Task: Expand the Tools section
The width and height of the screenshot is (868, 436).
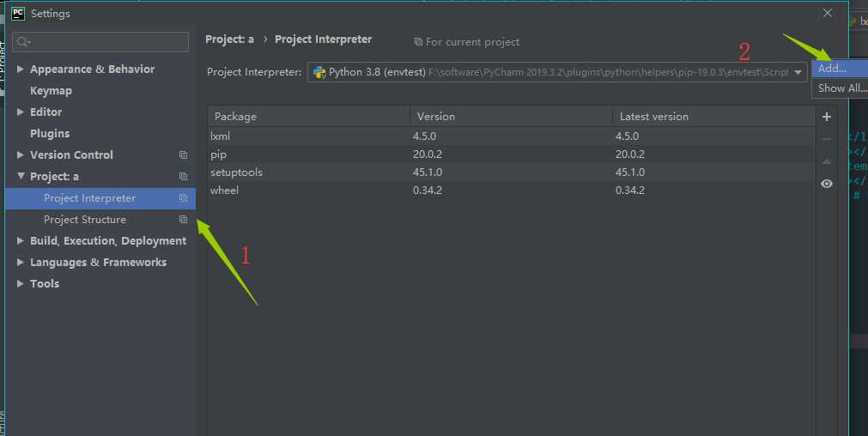Action: [x=21, y=283]
